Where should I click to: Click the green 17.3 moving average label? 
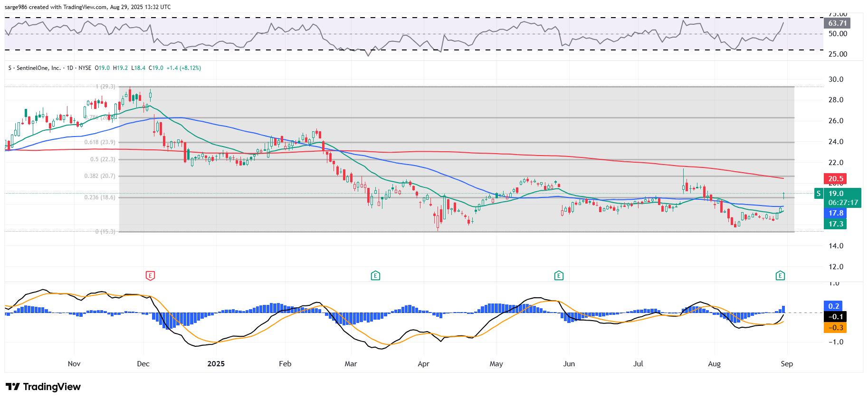click(x=836, y=224)
